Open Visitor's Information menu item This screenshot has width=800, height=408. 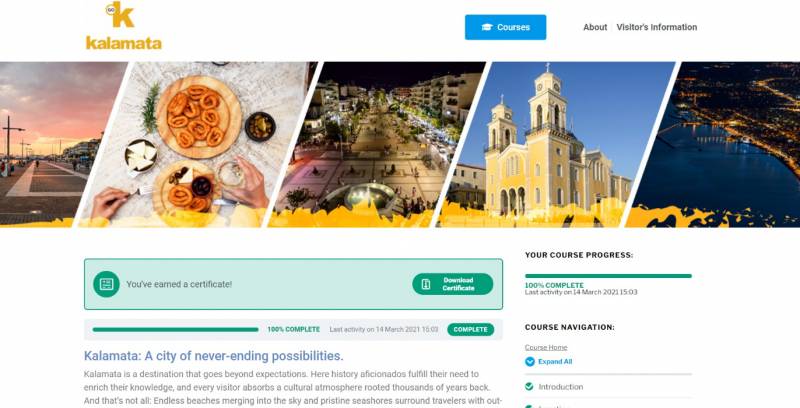pyautogui.click(x=656, y=28)
